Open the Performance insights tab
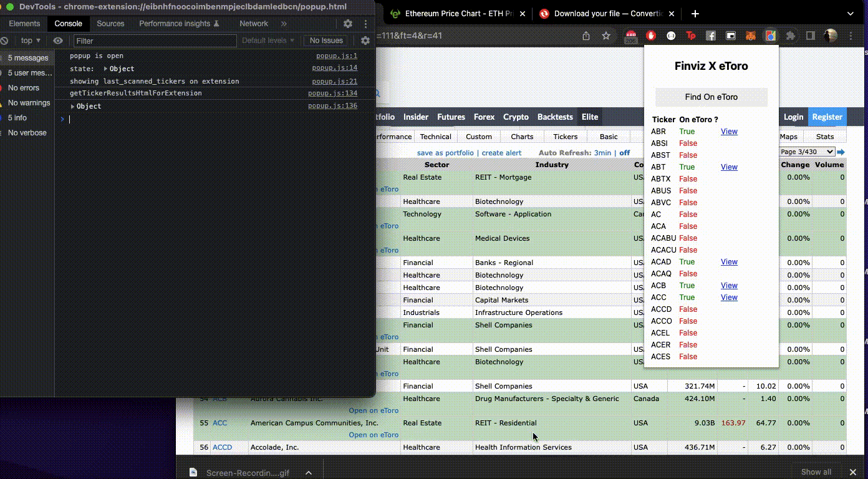The image size is (868, 479). tap(180, 24)
